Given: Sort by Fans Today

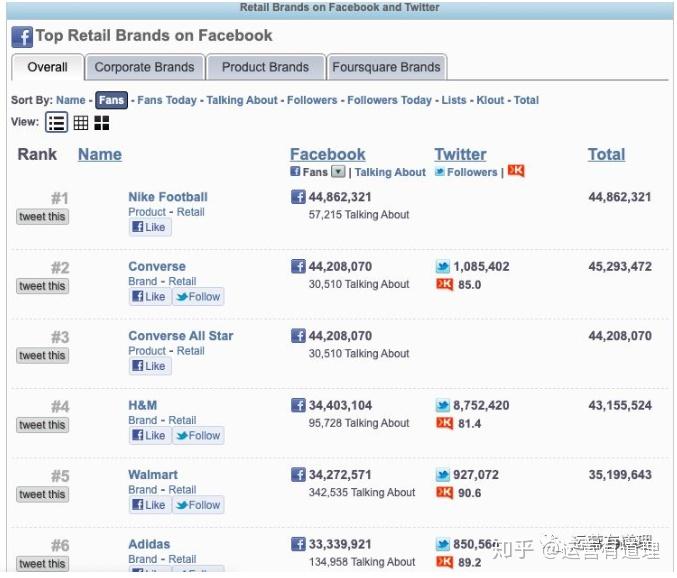Looking at the screenshot, I should click(x=167, y=100).
